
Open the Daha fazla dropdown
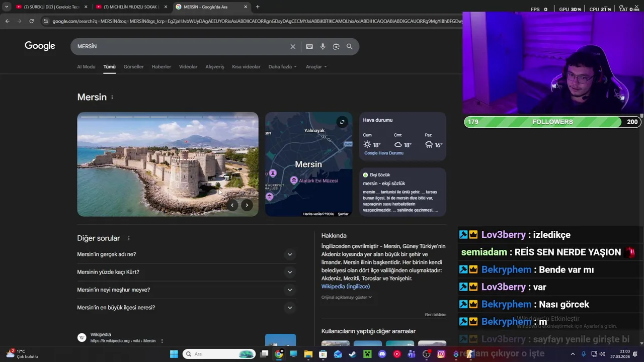coord(282,67)
